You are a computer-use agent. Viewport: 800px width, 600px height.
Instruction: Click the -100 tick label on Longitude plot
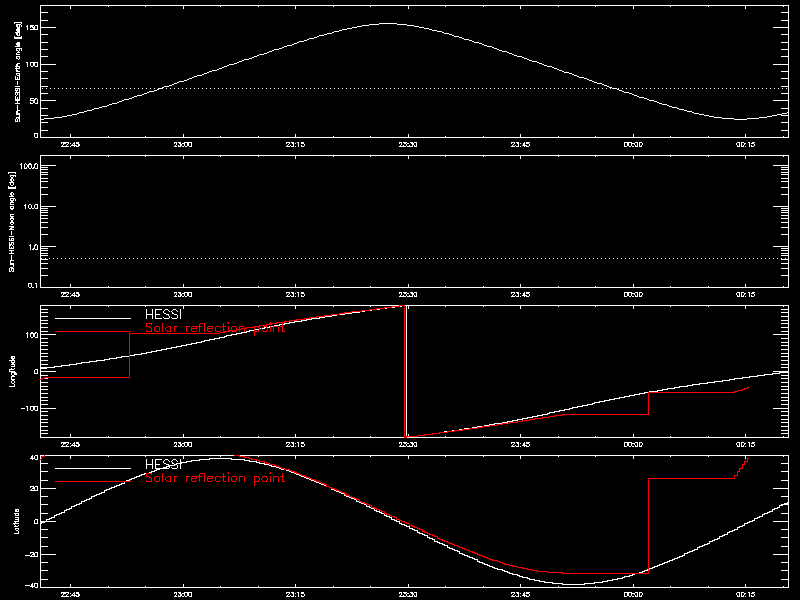click(30, 408)
